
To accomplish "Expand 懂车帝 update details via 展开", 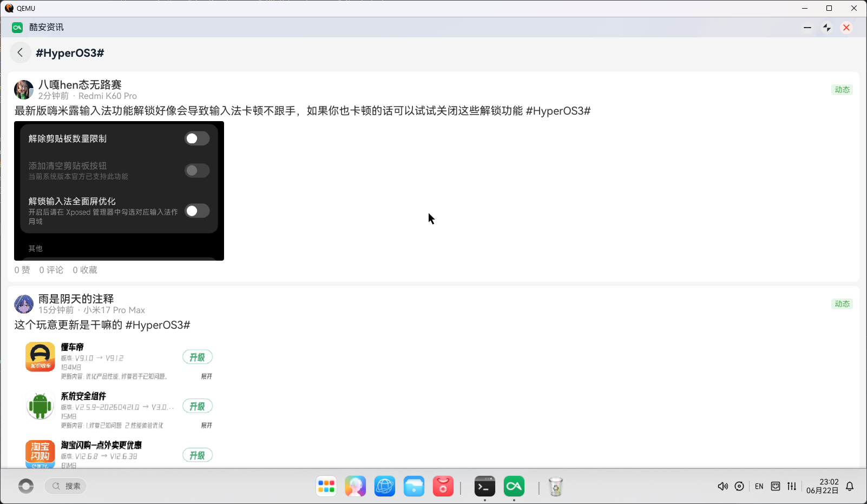I will click(207, 376).
